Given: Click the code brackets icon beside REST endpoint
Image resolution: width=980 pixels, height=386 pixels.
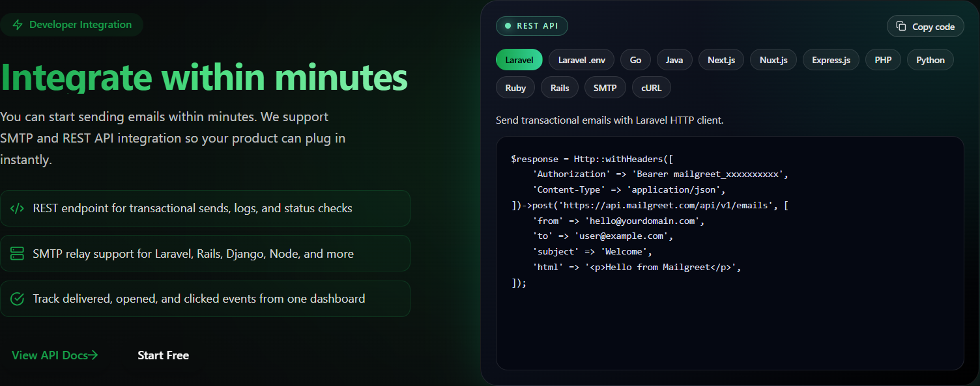Looking at the screenshot, I should pyautogui.click(x=18, y=208).
